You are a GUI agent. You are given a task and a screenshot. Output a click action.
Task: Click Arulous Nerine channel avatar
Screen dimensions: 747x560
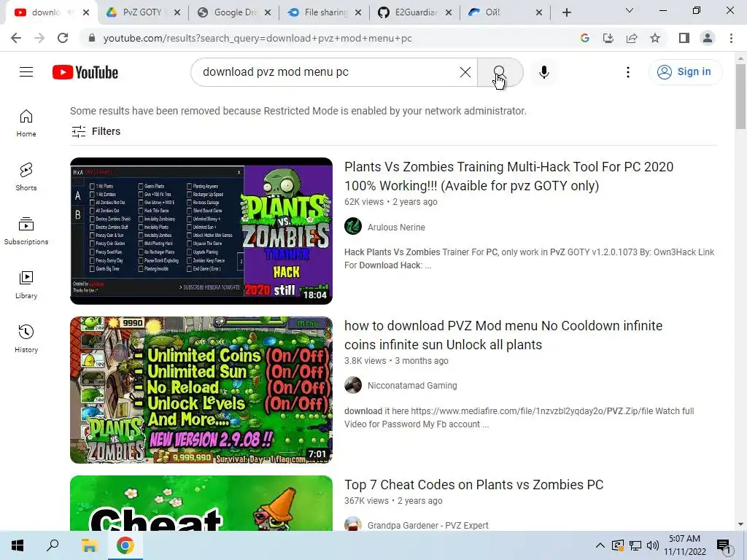click(353, 226)
